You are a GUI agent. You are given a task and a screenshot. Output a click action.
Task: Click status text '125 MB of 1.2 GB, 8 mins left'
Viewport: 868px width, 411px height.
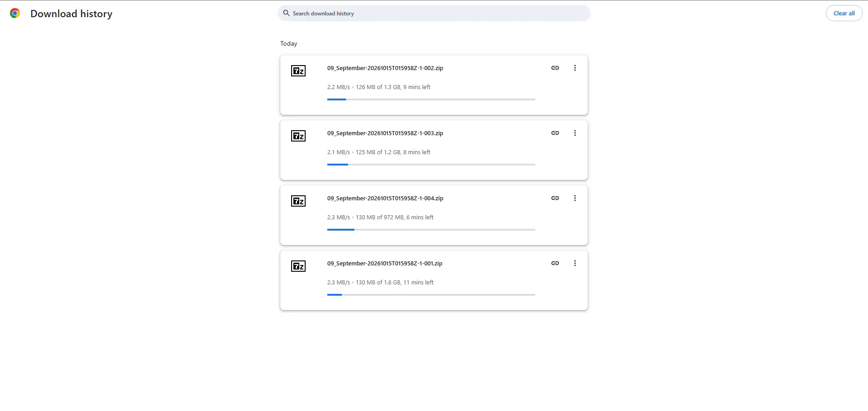pos(393,152)
